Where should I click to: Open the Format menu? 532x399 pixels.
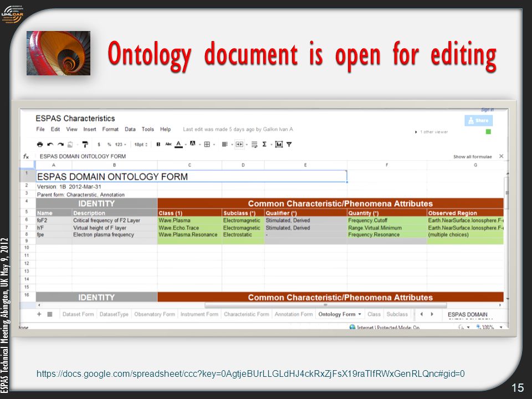click(x=110, y=129)
